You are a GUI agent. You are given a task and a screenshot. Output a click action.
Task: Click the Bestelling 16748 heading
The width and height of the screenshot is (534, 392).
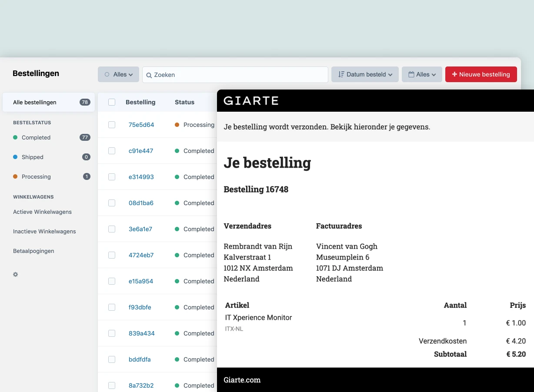(256, 189)
